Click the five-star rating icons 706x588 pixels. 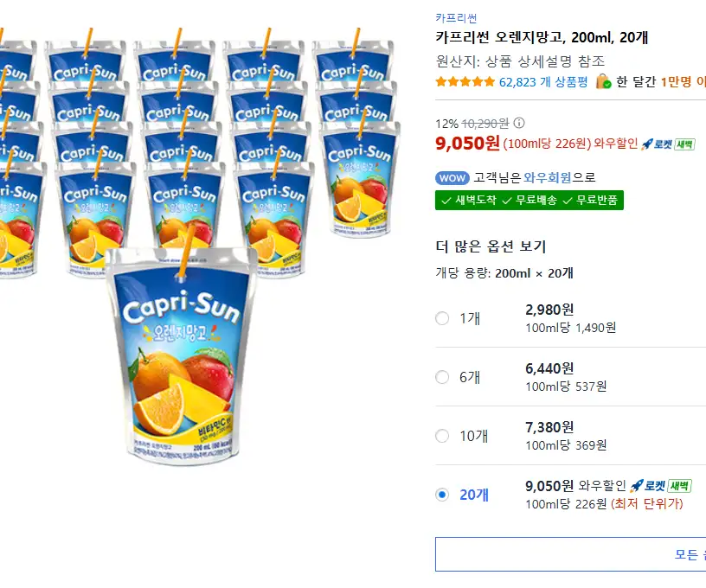point(465,82)
